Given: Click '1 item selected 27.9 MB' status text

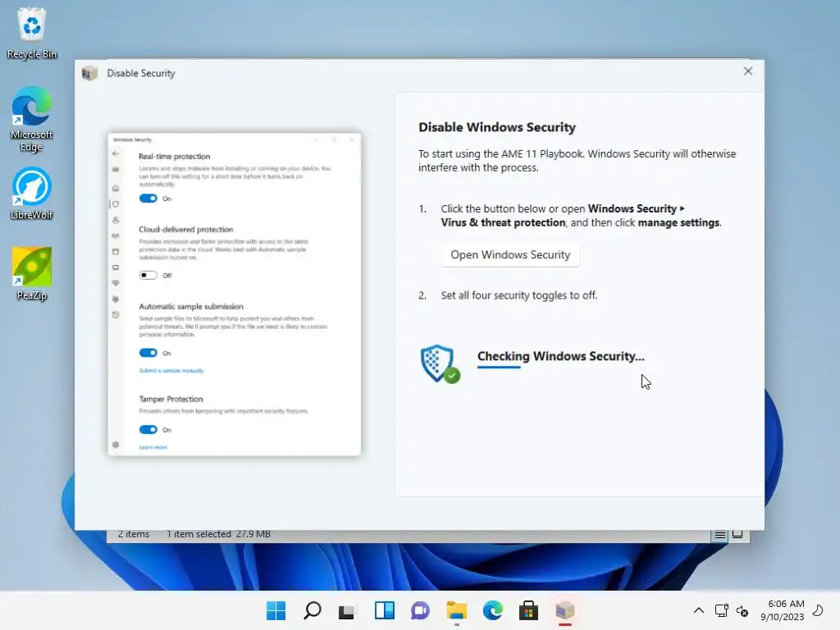Looking at the screenshot, I should point(218,534).
